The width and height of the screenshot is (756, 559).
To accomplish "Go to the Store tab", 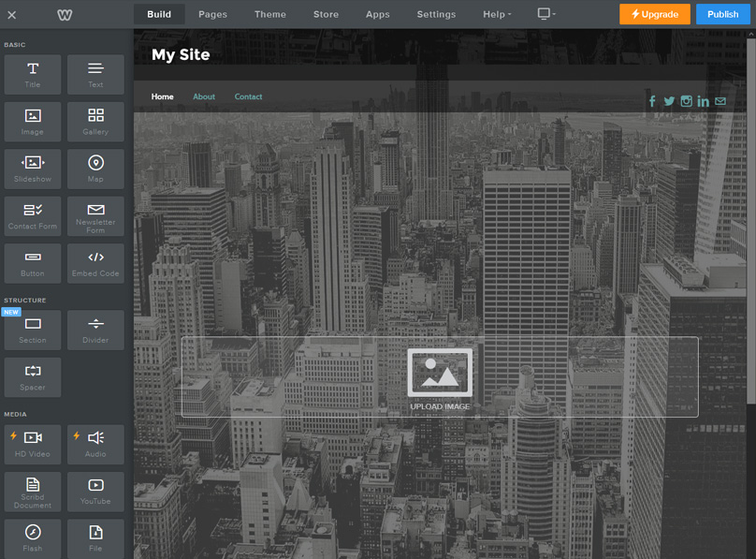I will [x=326, y=14].
